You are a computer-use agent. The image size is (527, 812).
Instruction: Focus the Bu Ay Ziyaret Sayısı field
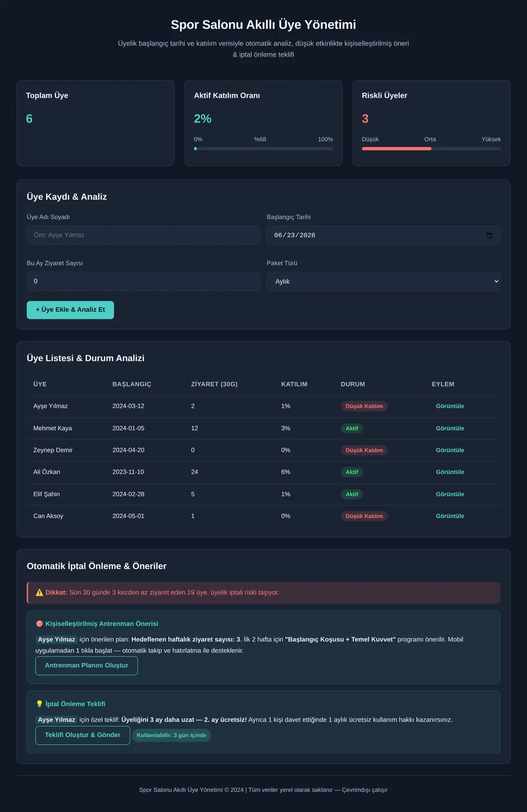[x=143, y=281]
